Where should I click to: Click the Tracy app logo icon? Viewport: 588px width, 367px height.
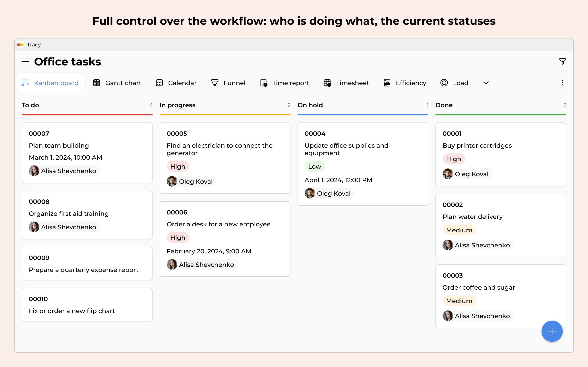tap(21, 45)
